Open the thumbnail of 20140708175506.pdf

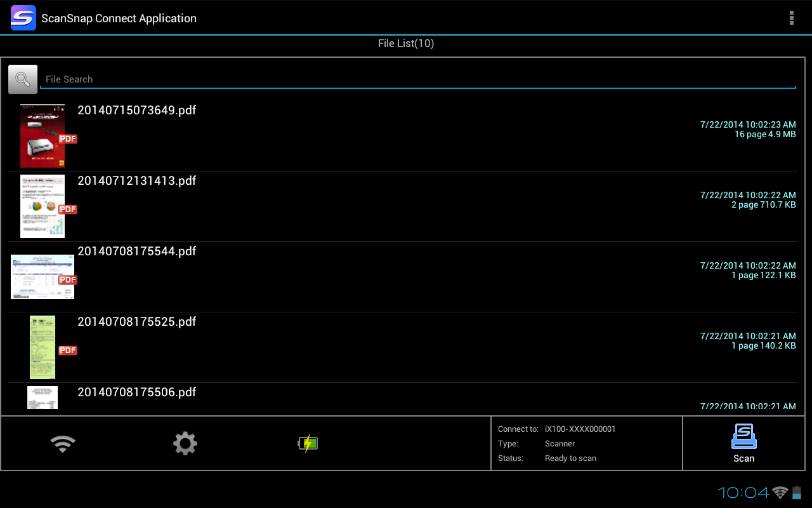pos(43,398)
